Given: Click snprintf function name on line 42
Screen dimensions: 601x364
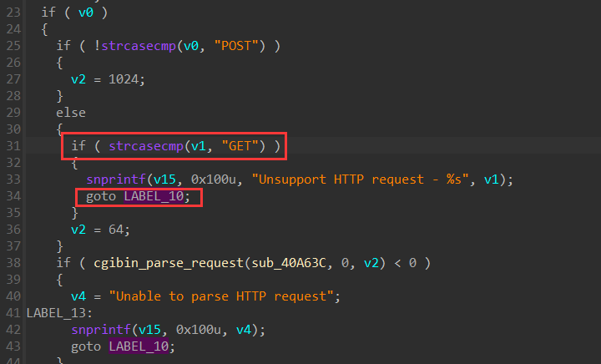Looking at the screenshot, I should coord(101,330).
